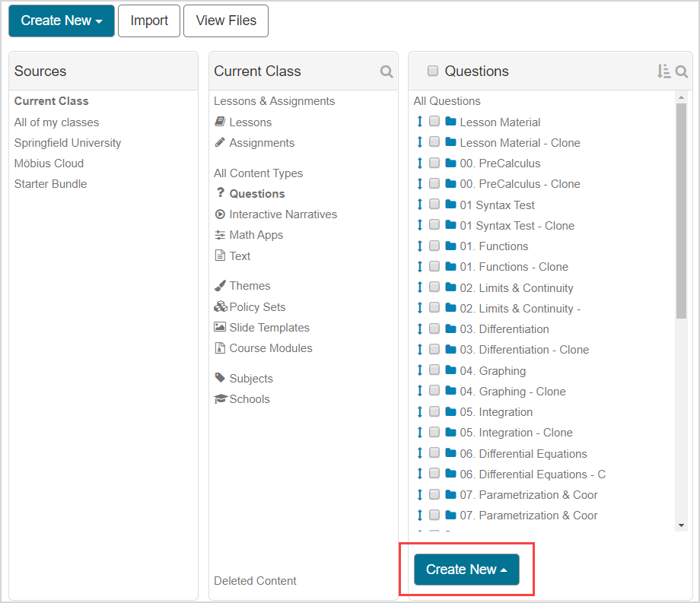Click the search icon in Current Class panel

point(387,71)
